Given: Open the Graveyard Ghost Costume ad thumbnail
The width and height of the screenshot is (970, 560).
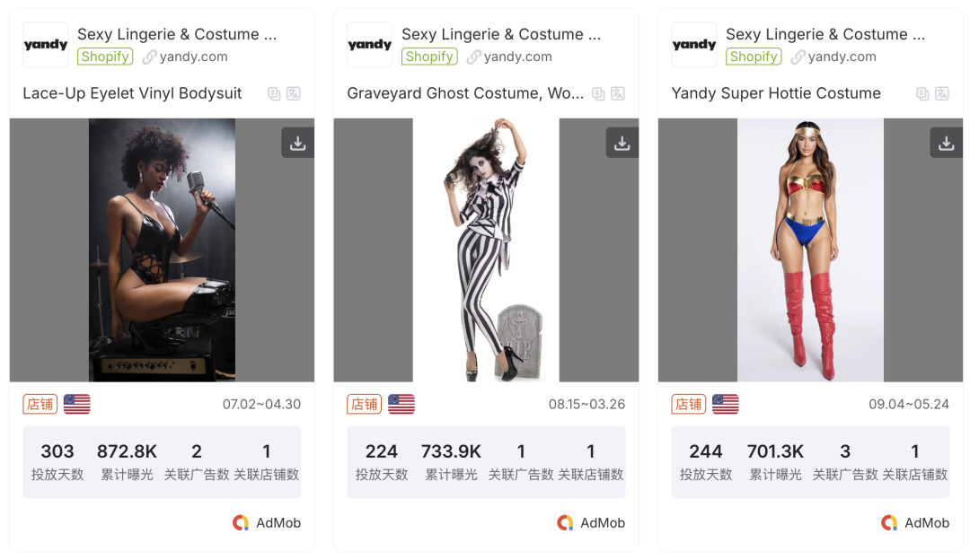Looking at the screenshot, I should (486, 249).
